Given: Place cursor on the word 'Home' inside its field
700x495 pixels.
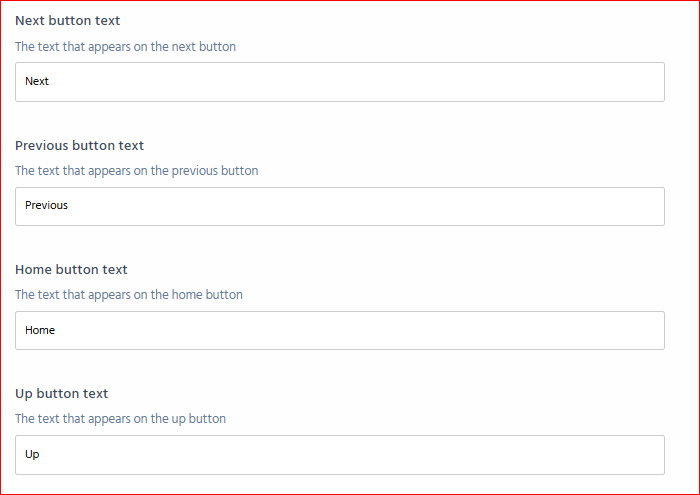Looking at the screenshot, I should coord(40,330).
